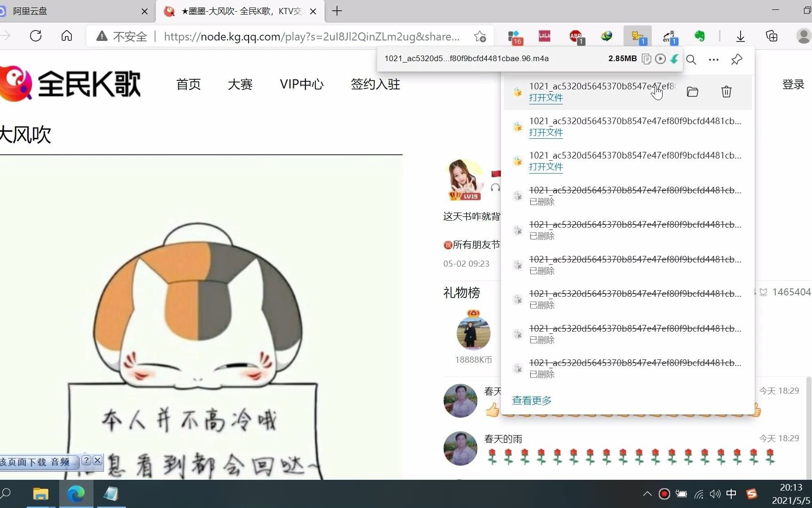Open the first downloaded file link
This screenshot has height=508, width=812.
pos(546,98)
